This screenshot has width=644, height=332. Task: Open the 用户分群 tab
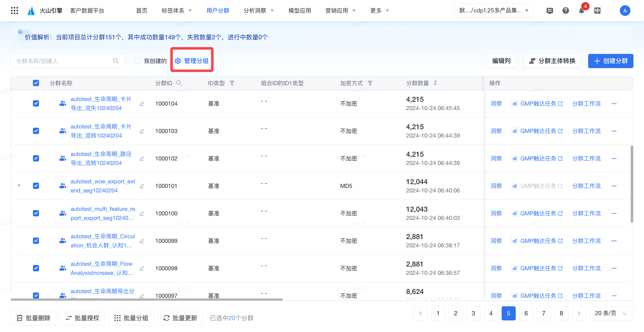click(x=218, y=11)
